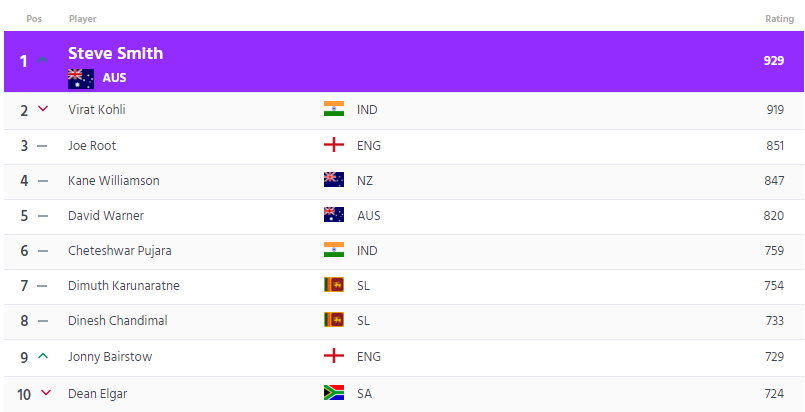This screenshot has width=805, height=412.
Task: Click the Player column header
Action: pyautogui.click(x=83, y=18)
